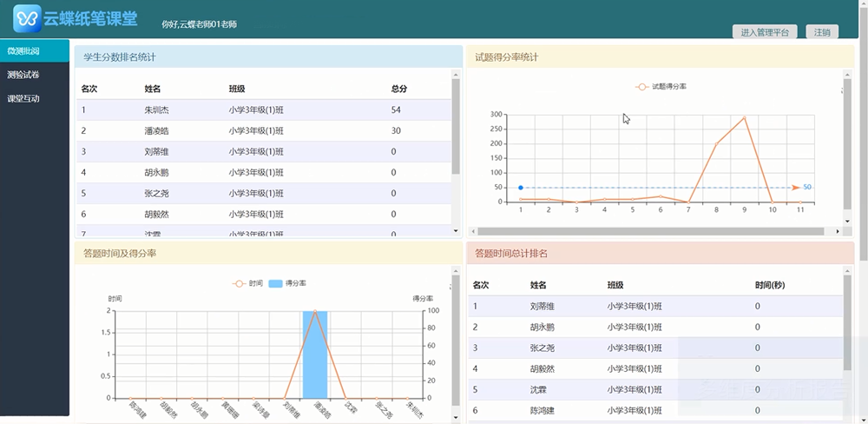Click right arrow of question chart horizontal scrollbar

837,231
